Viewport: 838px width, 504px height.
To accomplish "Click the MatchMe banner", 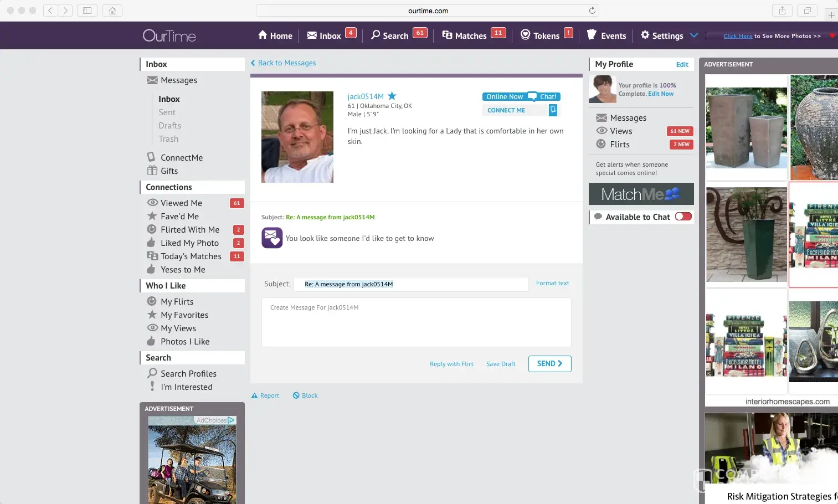I will click(x=641, y=194).
